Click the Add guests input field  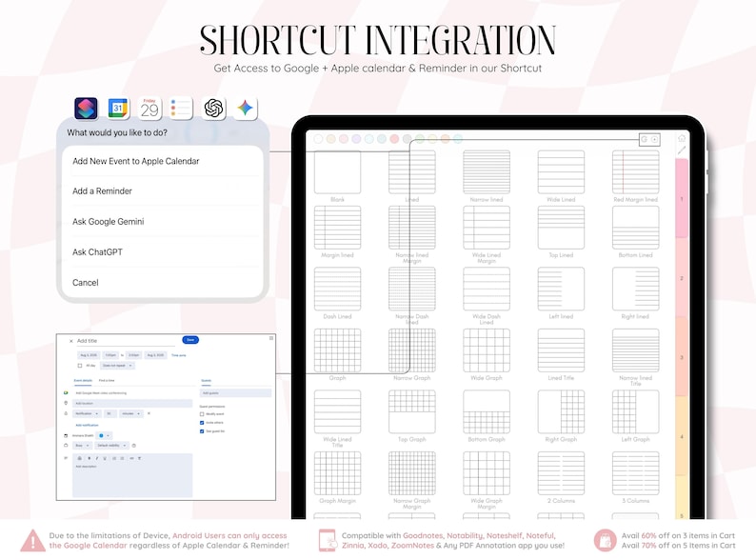pyautogui.click(x=236, y=393)
